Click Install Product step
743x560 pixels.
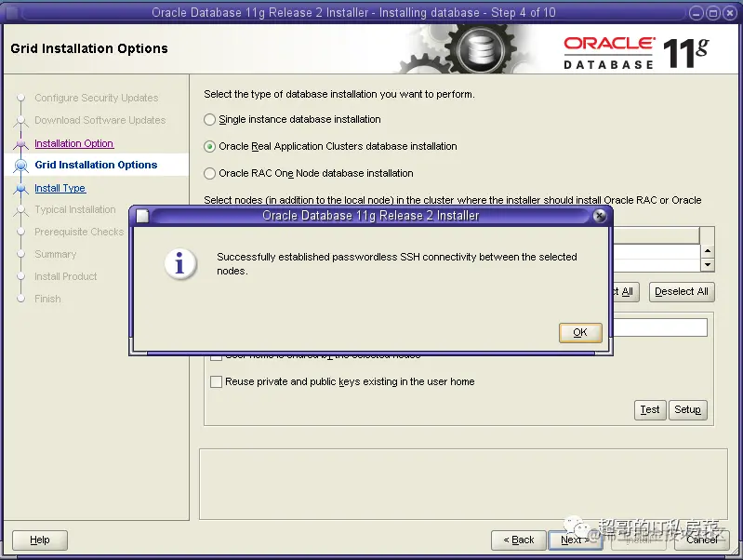point(65,276)
